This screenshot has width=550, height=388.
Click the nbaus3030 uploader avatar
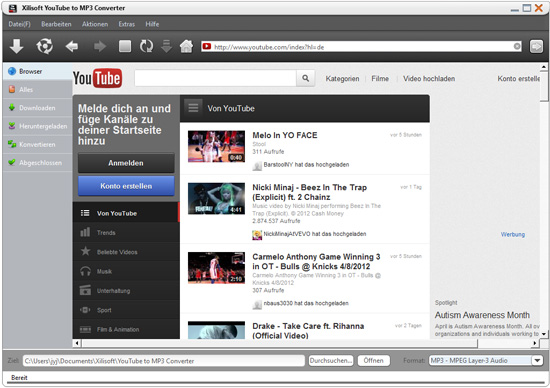point(257,304)
